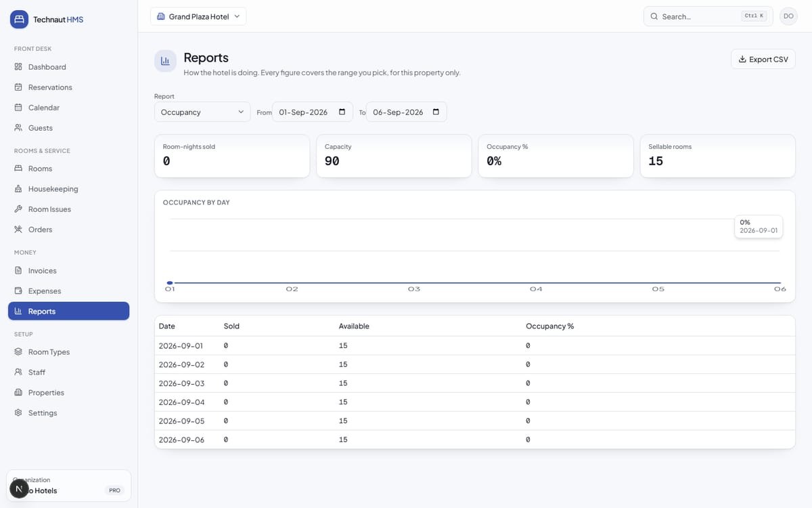
Task: Click the Ctrl K shortcut hint
Action: (x=754, y=16)
